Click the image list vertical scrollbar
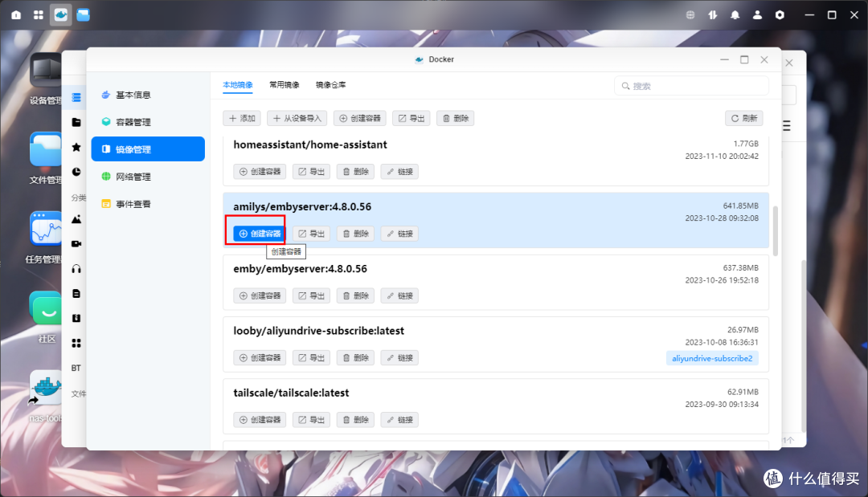Image resolution: width=868 pixels, height=497 pixels. point(776,231)
